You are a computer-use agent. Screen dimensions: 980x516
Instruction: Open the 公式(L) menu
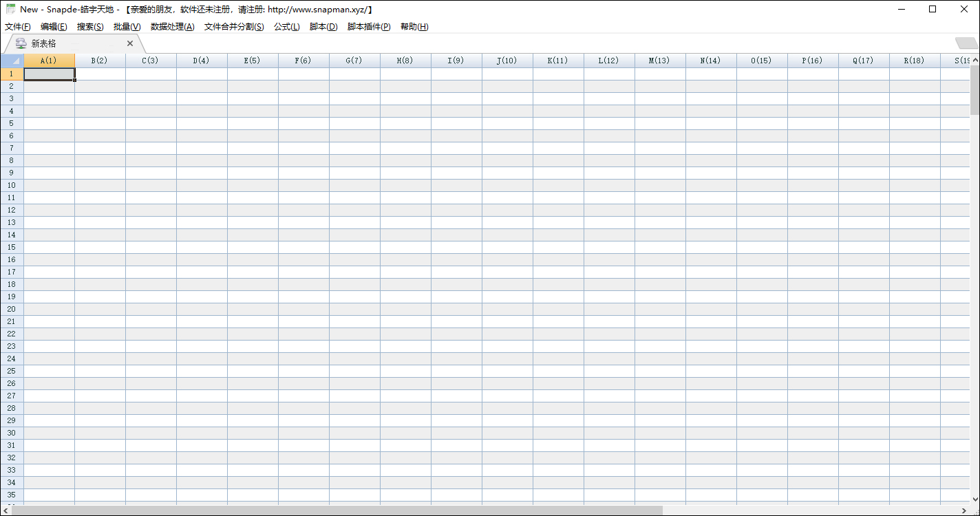pos(286,27)
